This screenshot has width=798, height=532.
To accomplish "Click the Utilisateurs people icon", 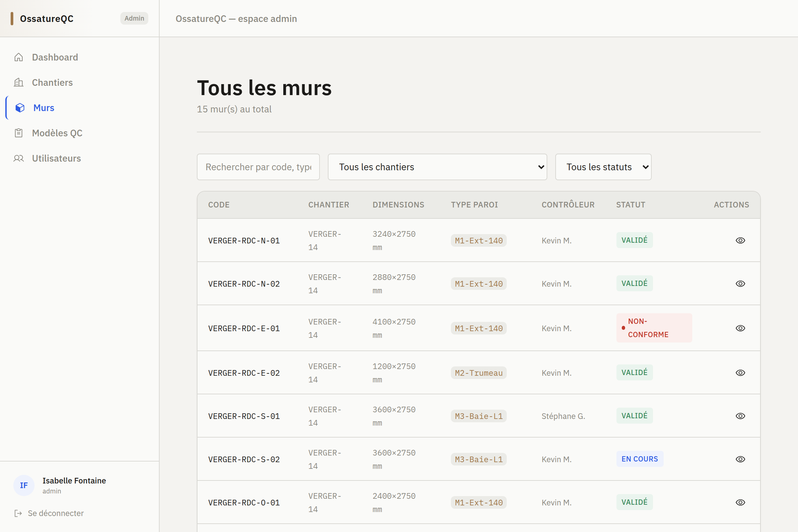I will point(19,159).
